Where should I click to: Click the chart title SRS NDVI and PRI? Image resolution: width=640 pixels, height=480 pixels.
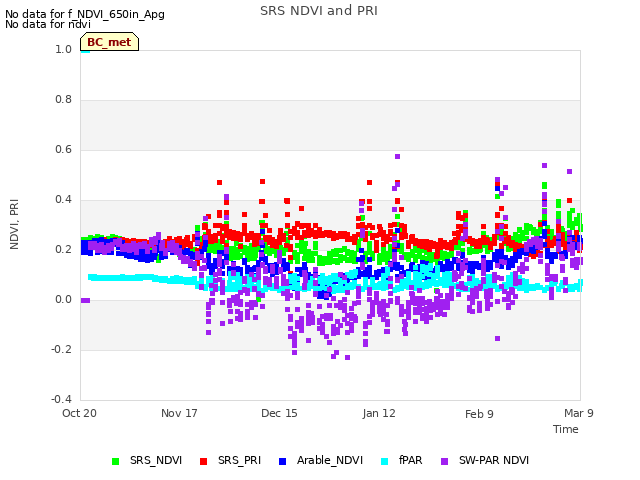pos(319,11)
